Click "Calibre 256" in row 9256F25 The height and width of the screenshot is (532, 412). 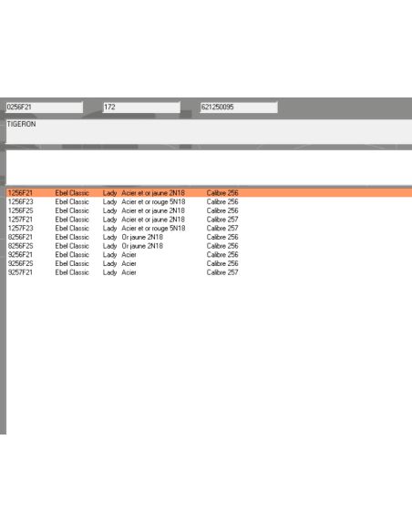point(222,263)
